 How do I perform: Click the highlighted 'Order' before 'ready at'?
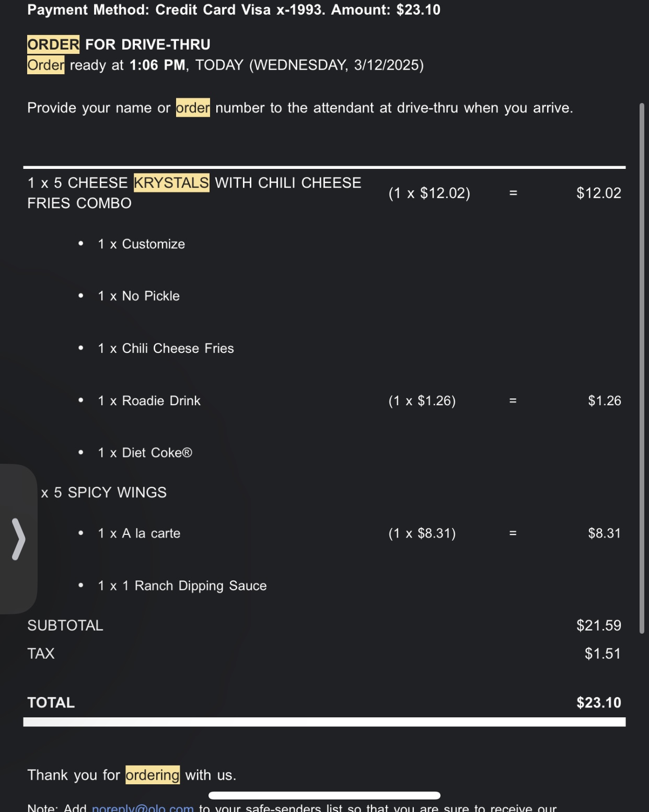pos(46,65)
